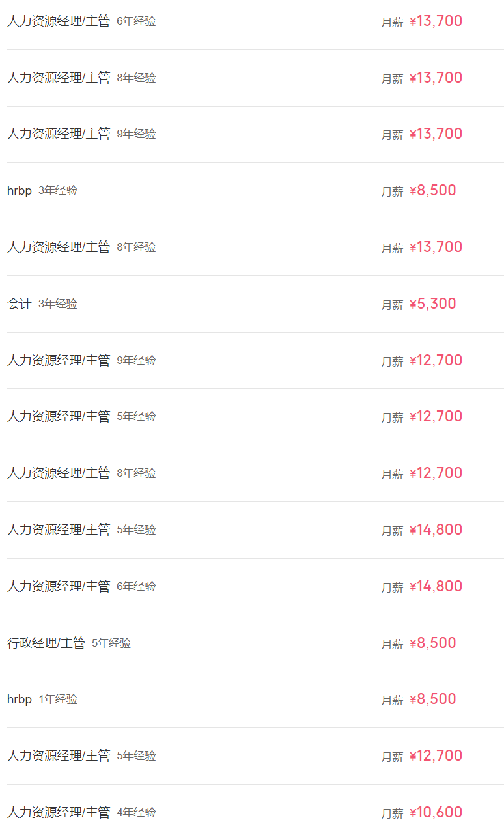Select the 行政经理/主管 job title
The image size is (504, 833).
(46, 643)
